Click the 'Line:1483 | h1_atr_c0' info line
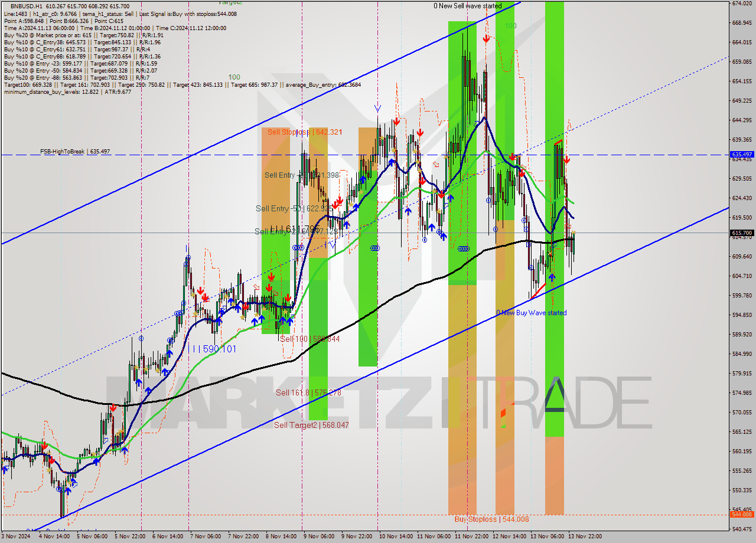The image size is (756, 543). pyautogui.click(x=120, y=14)
